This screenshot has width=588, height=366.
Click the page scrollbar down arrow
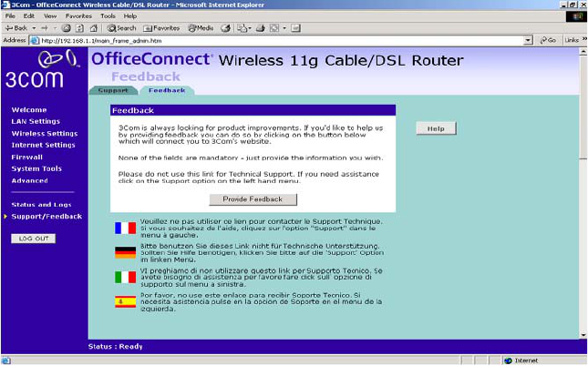(x=583, y=335)
